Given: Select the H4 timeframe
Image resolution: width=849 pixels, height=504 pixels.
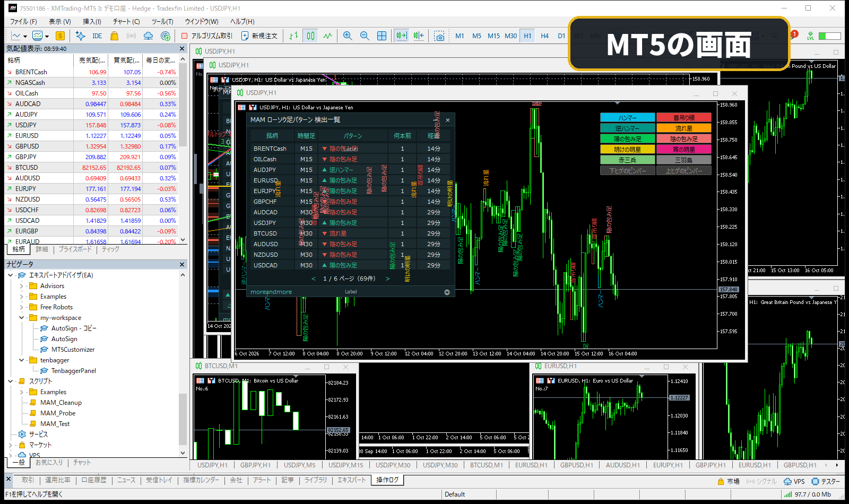Looking at the screenshot, I should (544, 36).
